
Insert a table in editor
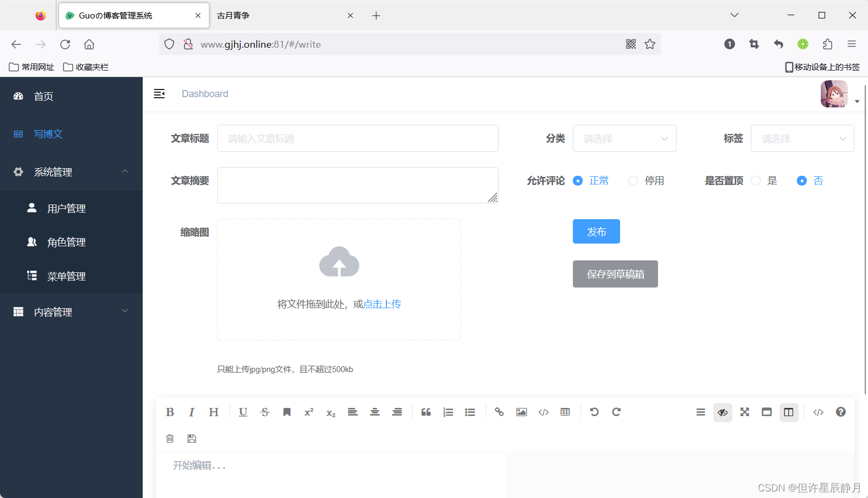click(x=565, y=412)
